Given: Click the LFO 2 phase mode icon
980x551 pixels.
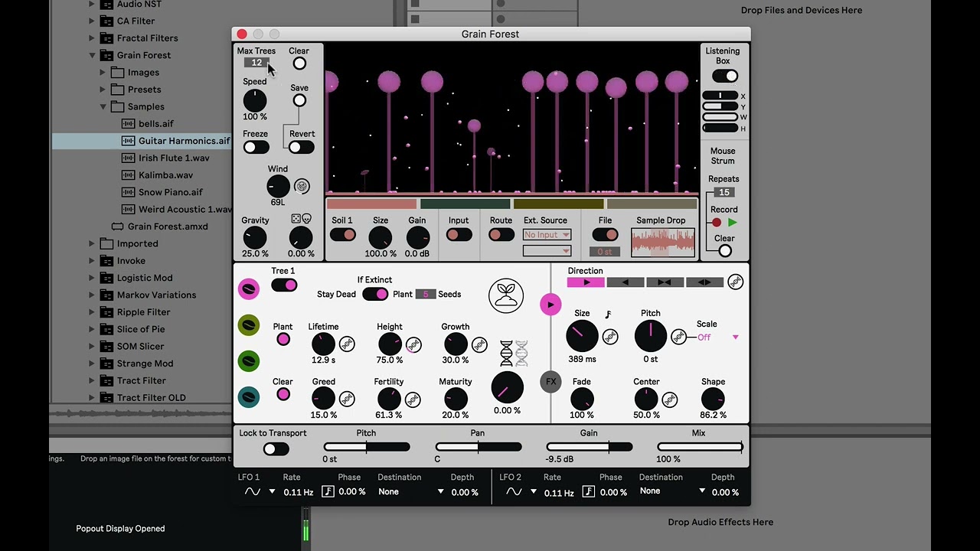Looking at the screenshot, I should click(589, 491).
